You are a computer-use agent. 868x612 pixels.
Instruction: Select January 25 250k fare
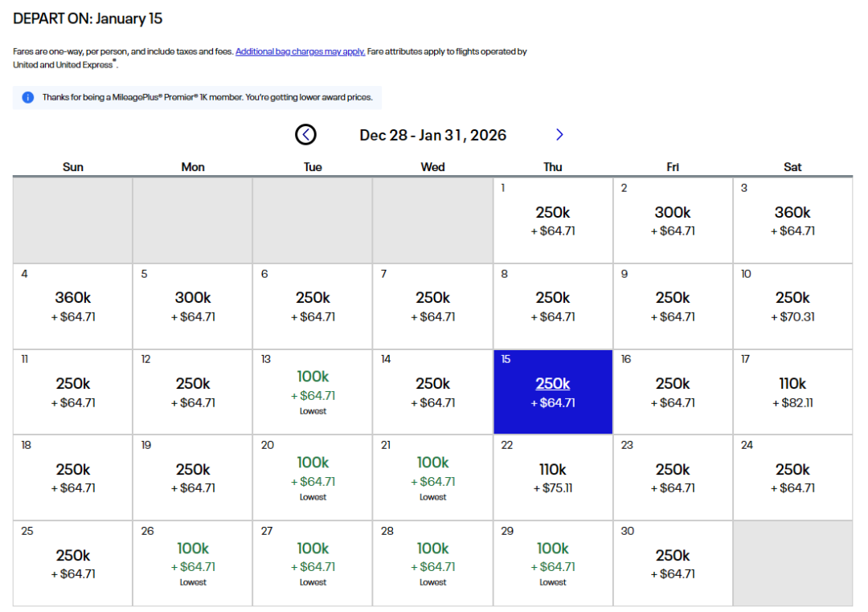73,564
